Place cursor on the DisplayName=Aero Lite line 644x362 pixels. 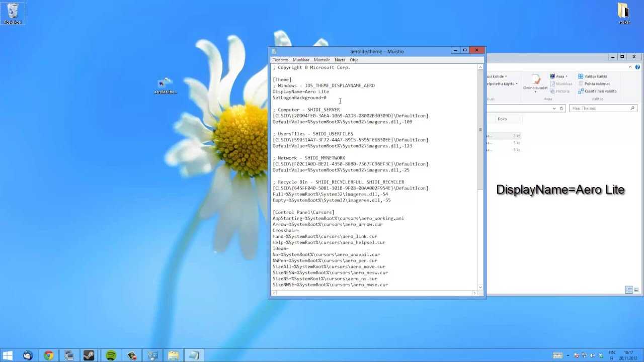point(301,92)
